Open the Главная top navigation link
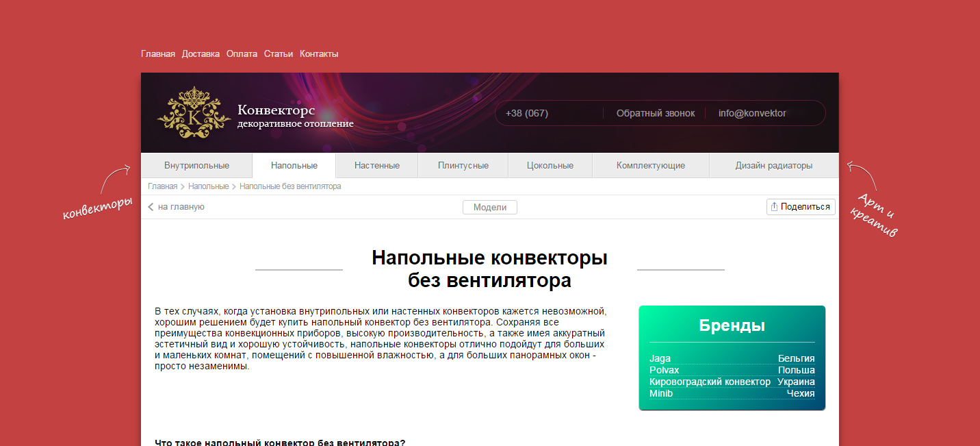The width and height of the screenshot is (980, 446). coord(158,54)
